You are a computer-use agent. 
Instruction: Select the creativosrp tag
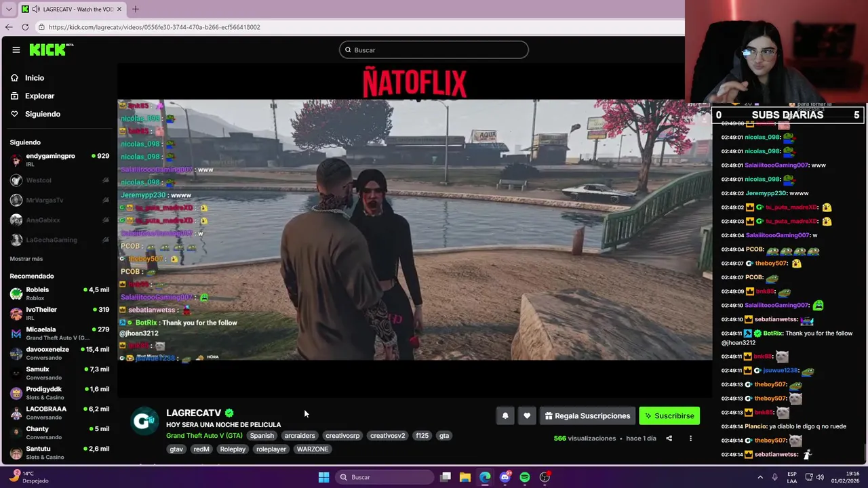pos(342,436)
